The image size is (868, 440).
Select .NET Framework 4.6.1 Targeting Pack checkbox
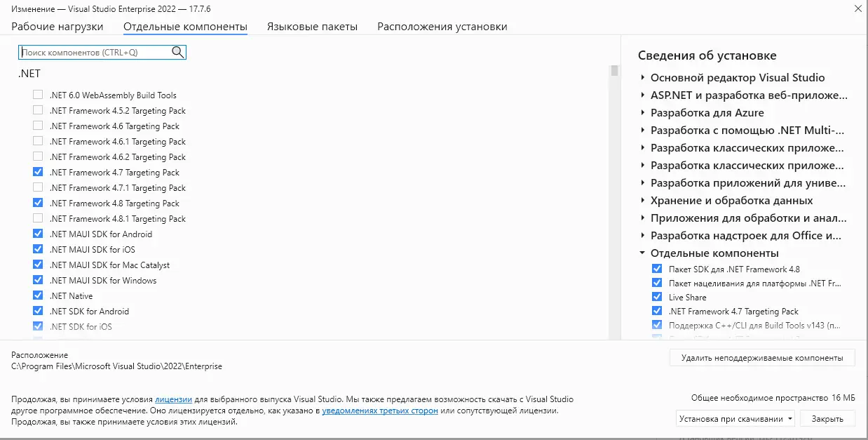38,141
